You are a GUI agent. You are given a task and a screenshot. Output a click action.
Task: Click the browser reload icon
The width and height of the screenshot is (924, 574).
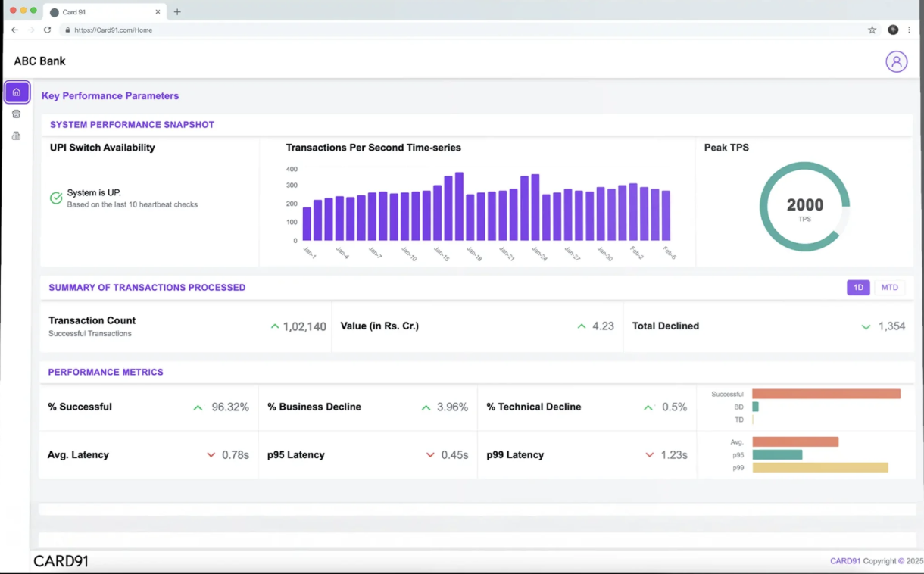(x=47, y=30)
